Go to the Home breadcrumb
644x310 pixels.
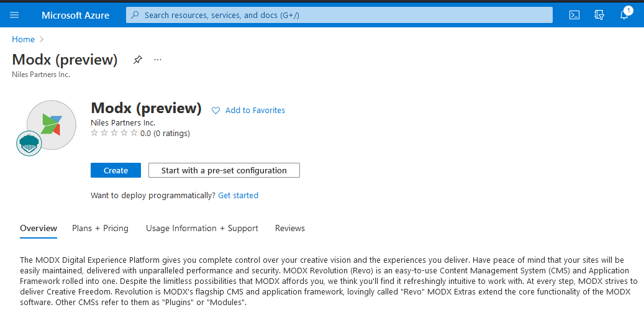pos(24,39)
